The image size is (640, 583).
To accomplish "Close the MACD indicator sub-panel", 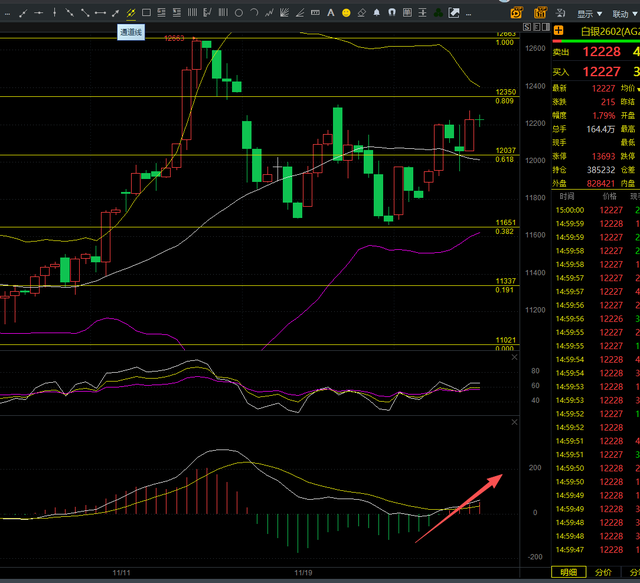I will (514, 422).
